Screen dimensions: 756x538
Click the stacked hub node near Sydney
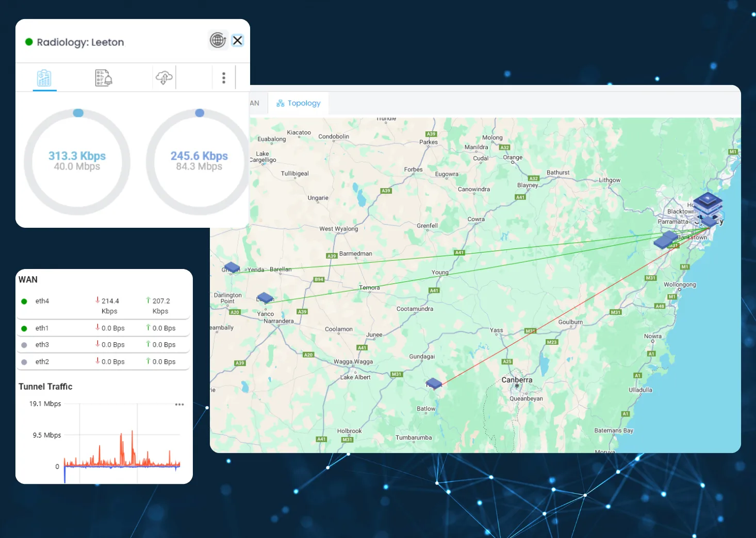click(x=708, y=204)
